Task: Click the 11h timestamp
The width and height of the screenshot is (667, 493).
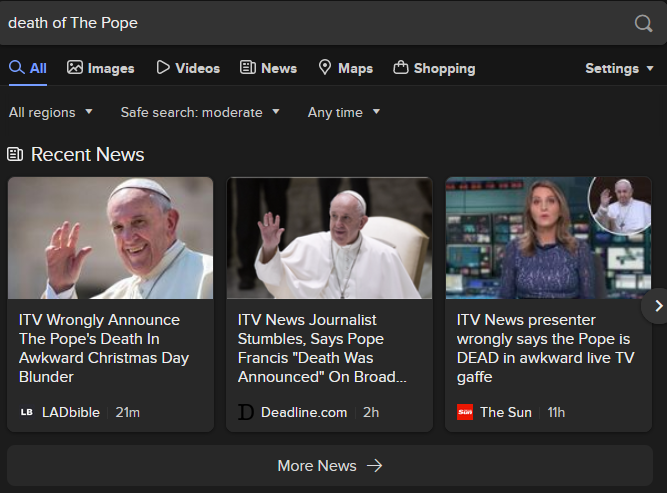Action: pos(556,412)
